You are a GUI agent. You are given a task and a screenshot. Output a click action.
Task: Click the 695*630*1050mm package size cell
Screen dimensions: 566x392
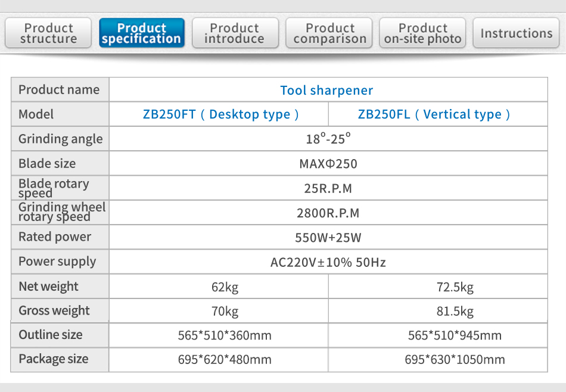click(439, 359)
